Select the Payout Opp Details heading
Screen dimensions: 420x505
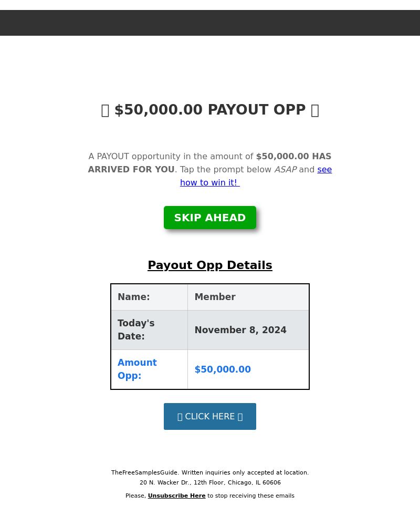click(210, 265)
